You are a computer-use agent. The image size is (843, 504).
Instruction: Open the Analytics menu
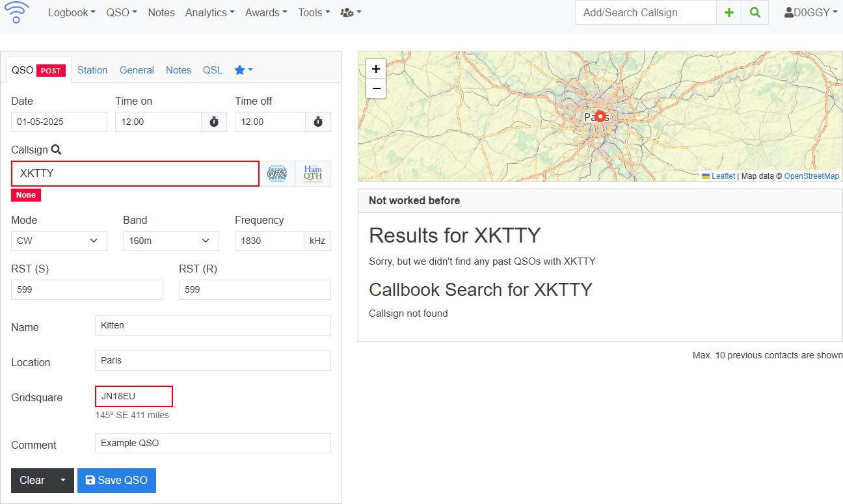[210, 12]
